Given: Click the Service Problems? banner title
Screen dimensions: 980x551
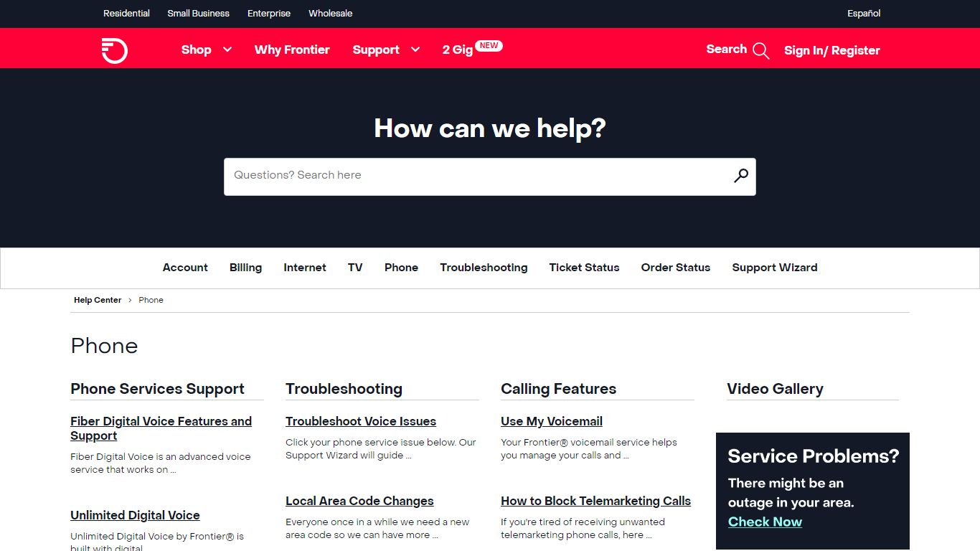Looking at the screenshot, I should click(x=813, y=456).
